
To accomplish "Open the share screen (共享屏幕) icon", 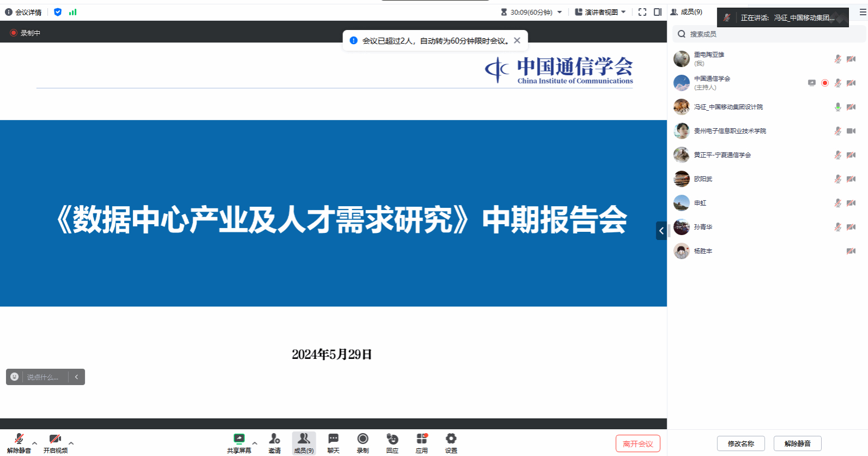I will coord(239,439).
